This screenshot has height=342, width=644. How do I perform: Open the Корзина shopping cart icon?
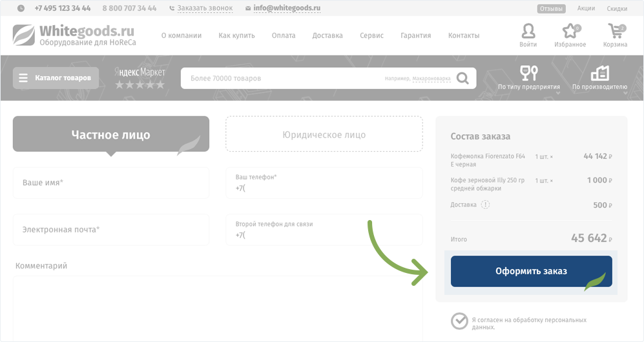(x=616, y=32)
